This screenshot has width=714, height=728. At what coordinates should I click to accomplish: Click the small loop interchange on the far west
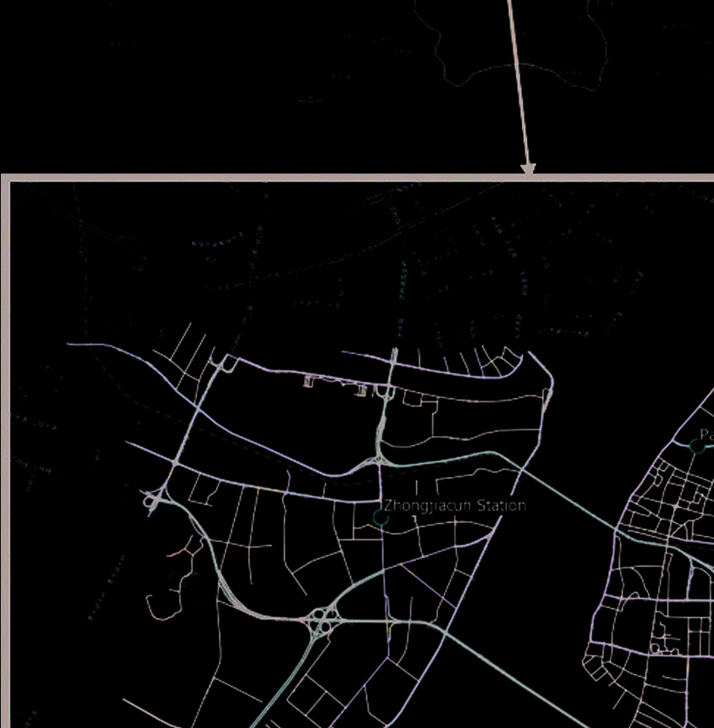click(x=152, y=500)
